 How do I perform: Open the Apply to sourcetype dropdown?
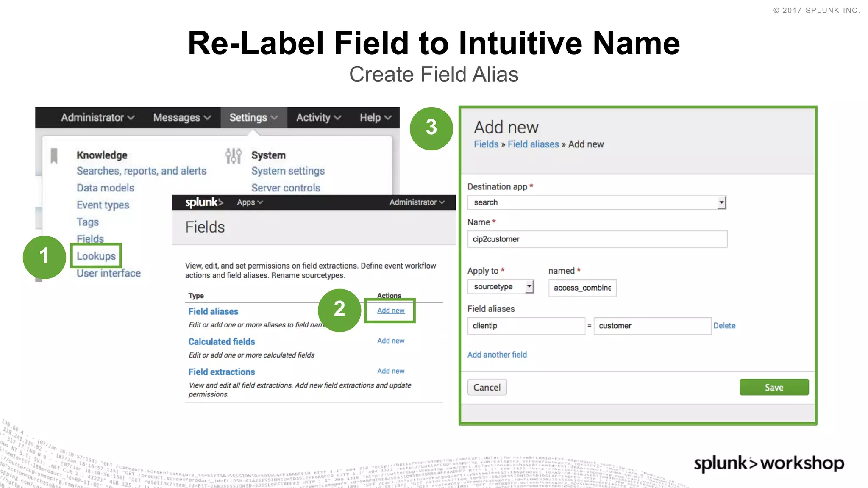tap(501, 287)
